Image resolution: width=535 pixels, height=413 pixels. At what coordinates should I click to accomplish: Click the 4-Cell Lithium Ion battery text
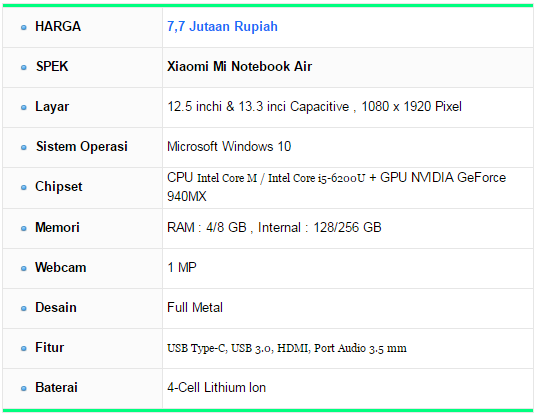(216, 387)
